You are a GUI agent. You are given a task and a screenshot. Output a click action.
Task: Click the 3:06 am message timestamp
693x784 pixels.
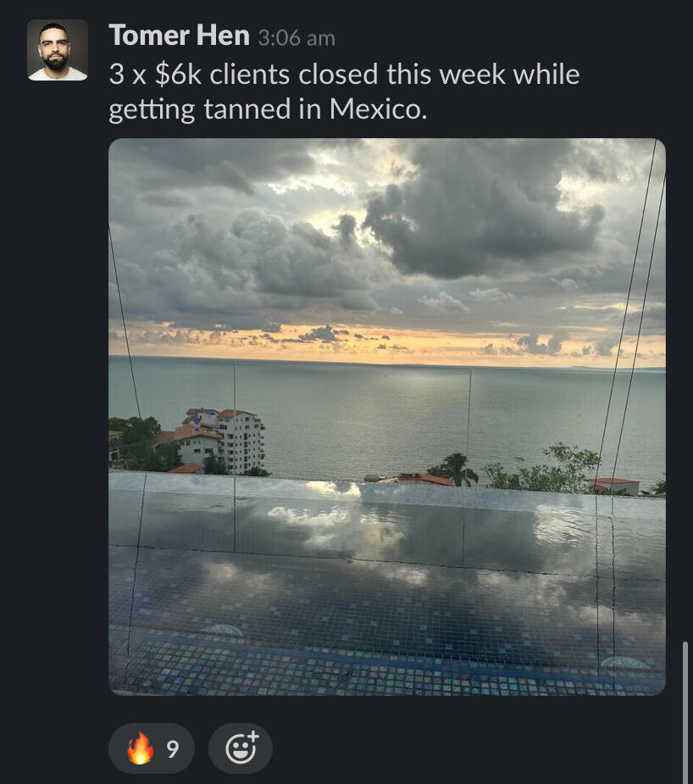297,38
